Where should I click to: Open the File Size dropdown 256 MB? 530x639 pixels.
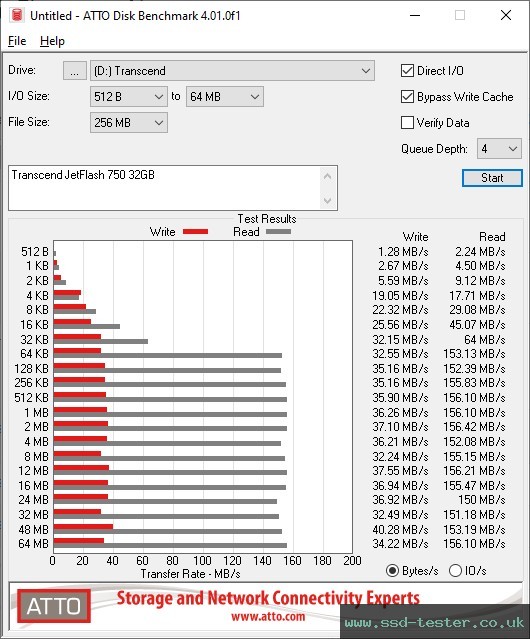[129, 123]
